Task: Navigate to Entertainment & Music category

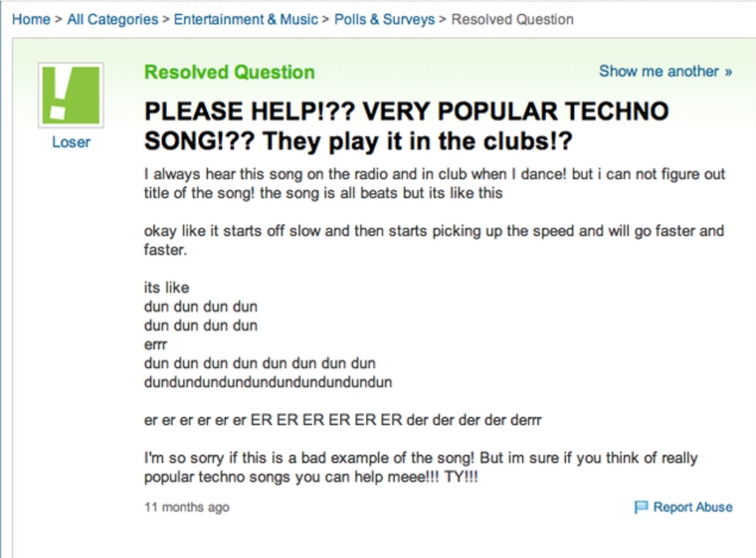Action: (245, 19)
